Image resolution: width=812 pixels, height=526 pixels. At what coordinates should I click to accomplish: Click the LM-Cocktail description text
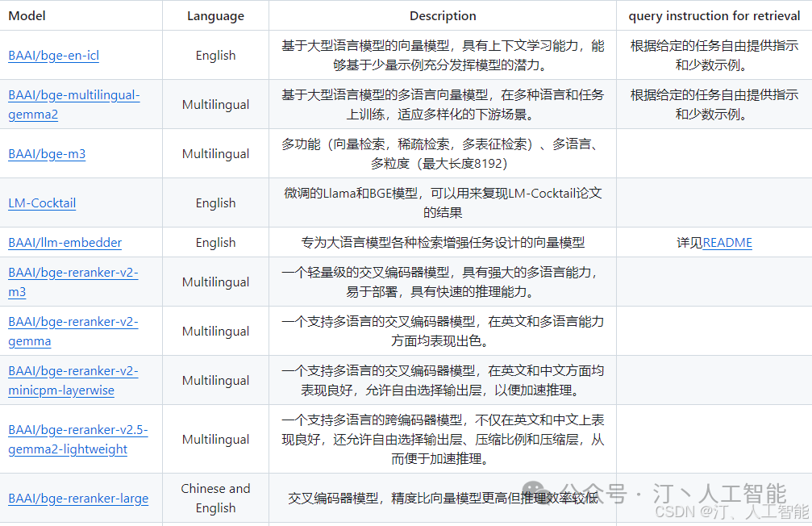click(443, 203)
